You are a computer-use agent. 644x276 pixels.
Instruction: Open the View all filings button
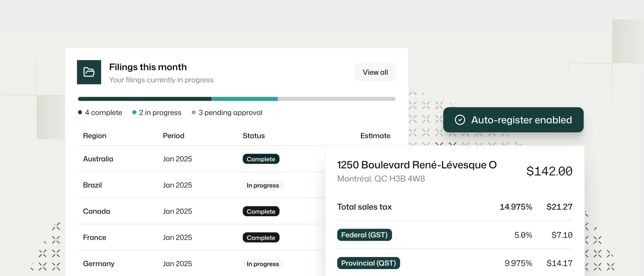(375, 72)
